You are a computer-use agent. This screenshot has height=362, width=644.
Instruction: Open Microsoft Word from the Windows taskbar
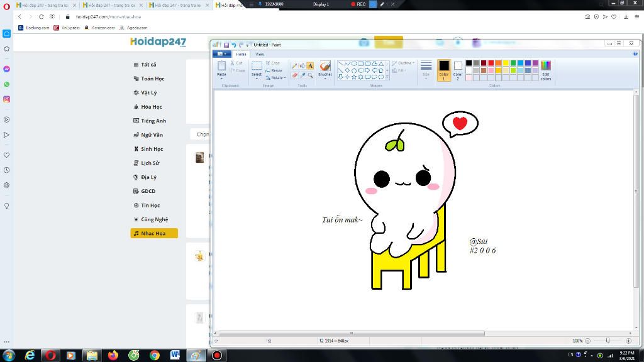[x=175, y=355]
